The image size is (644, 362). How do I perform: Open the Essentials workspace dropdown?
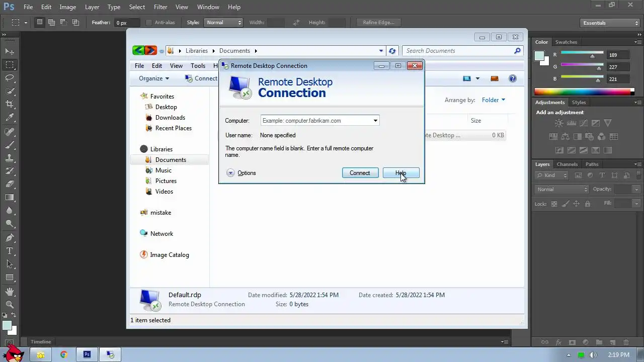click(609, 23)
